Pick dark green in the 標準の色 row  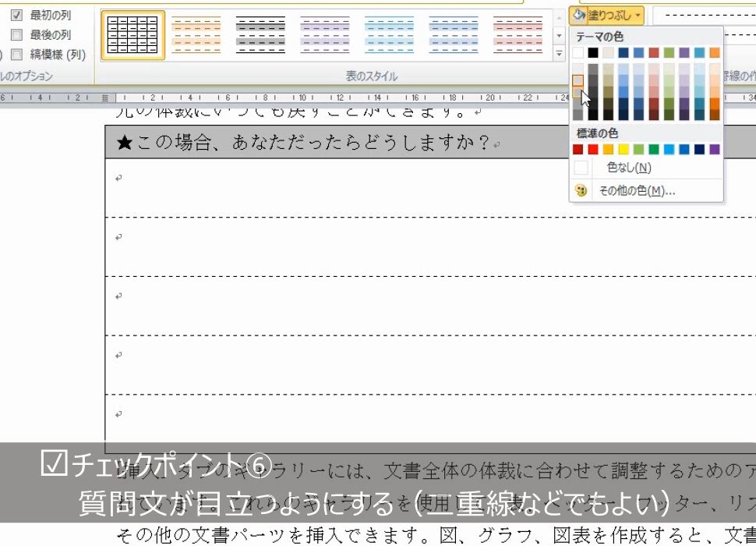(654, 150)
